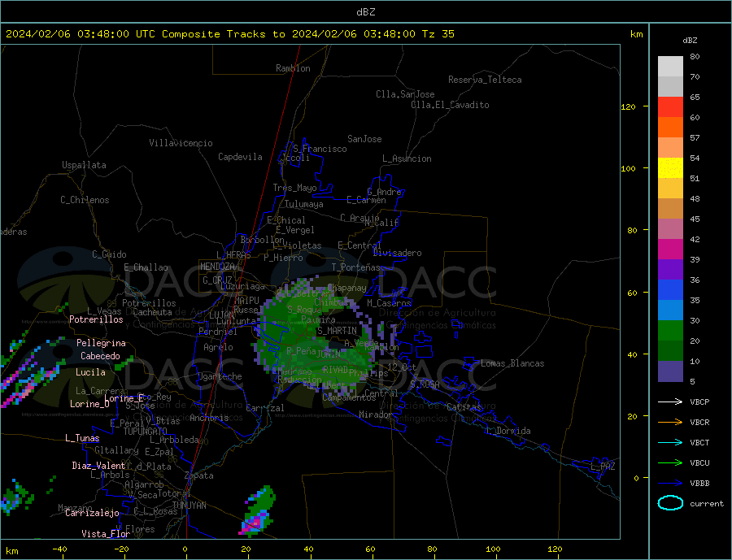Click the 'current' legend label

707,504
